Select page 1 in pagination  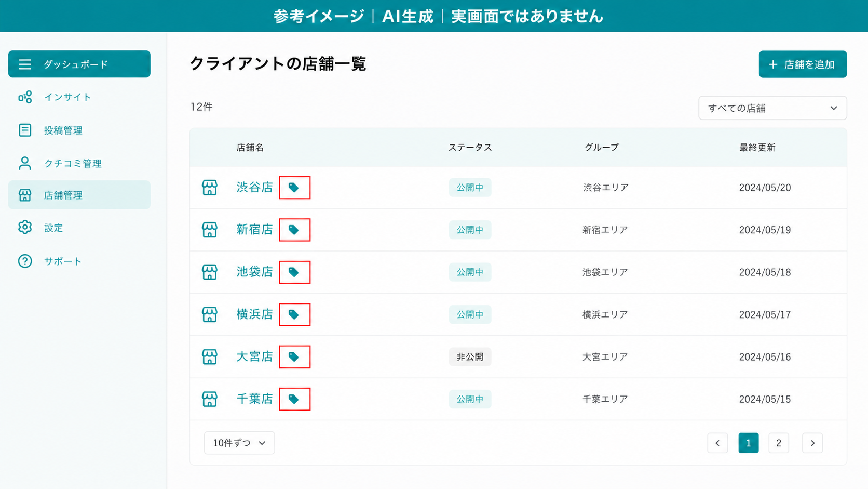pyautogui.click(x=749, y=443)
